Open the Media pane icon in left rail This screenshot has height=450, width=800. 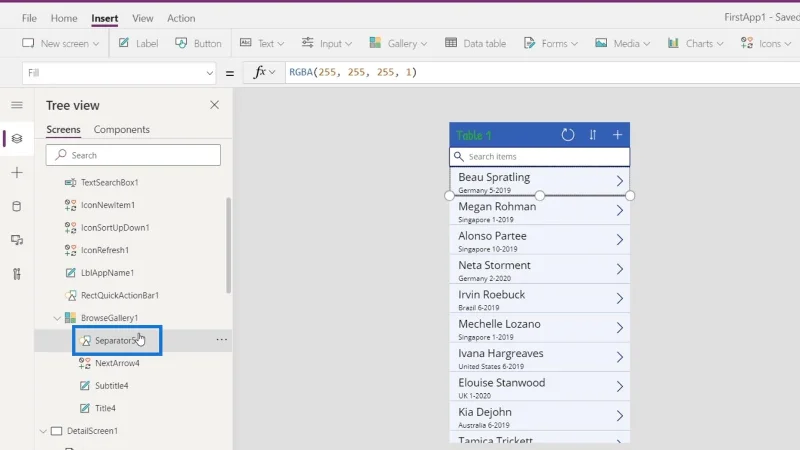(x=17, y=240)
